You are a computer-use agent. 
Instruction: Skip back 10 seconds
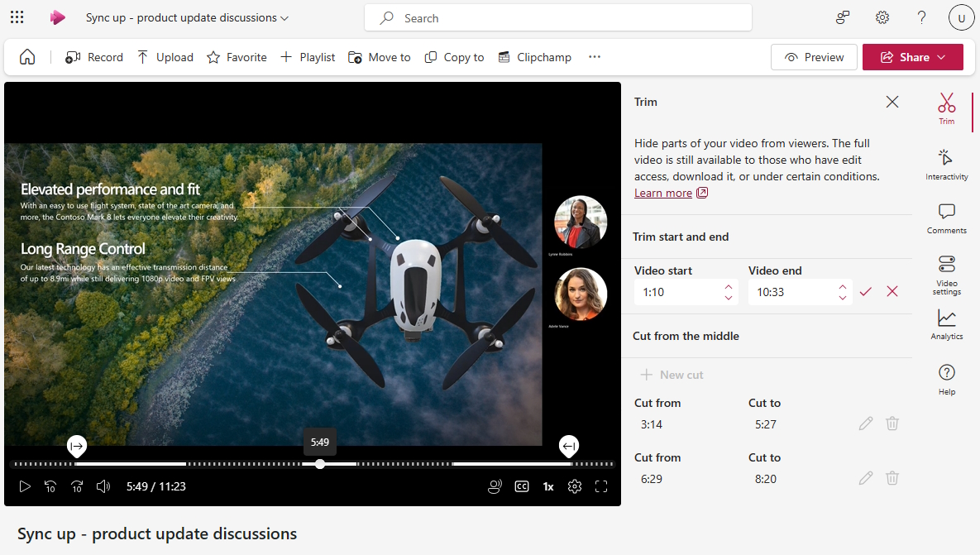click(x=50, y=486)
